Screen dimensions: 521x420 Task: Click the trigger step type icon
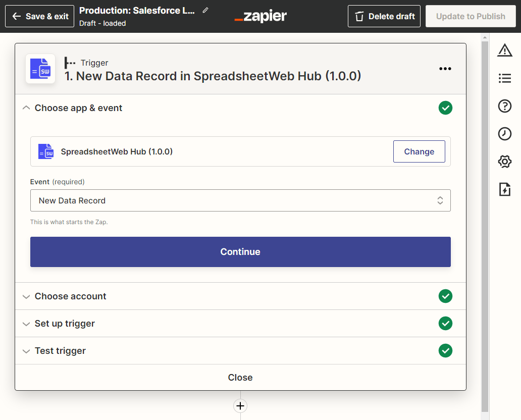coord(70,63)
